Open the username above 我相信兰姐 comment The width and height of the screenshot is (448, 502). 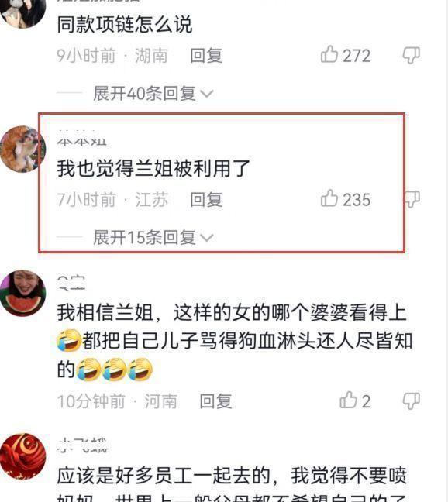(x=71, y=283)
